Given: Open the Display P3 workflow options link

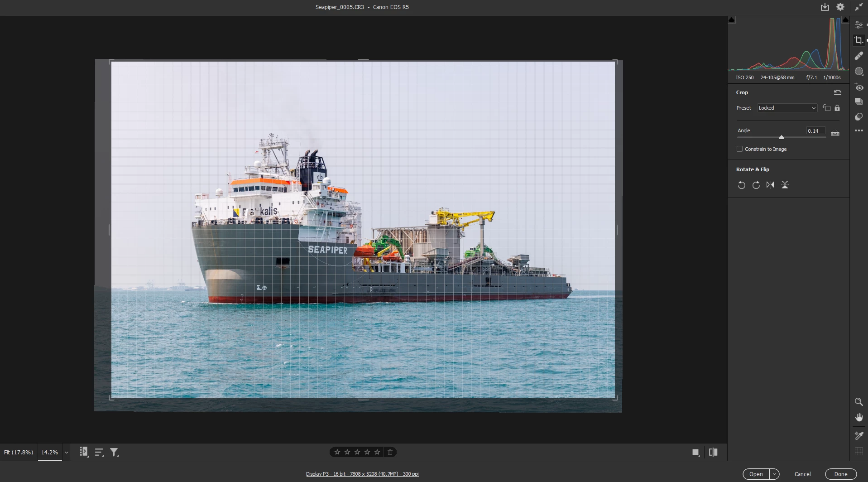Looking at the screenshot, I should tap(362, 474).
